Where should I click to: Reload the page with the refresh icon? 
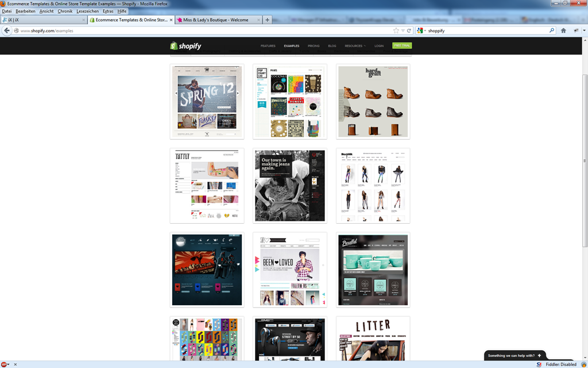409,31
